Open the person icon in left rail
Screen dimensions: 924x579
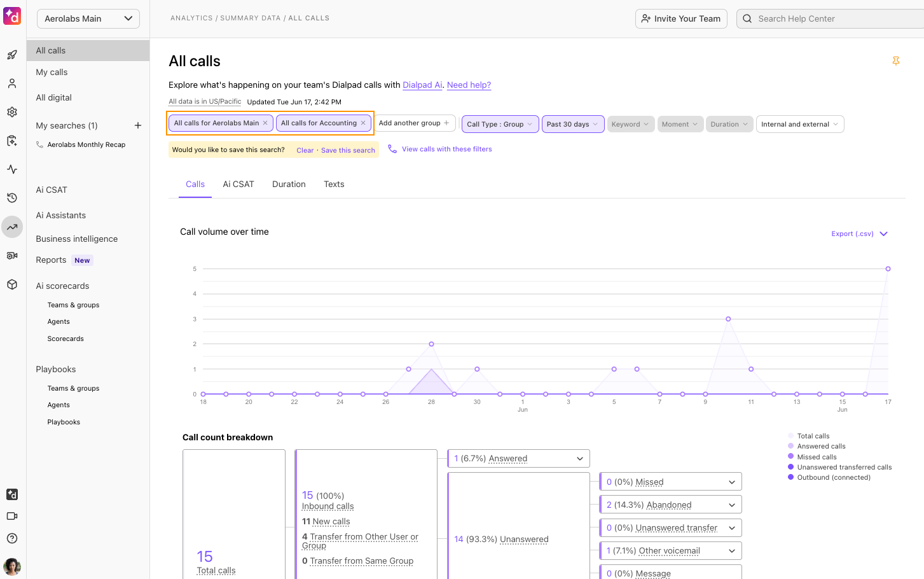click(12, 83)
